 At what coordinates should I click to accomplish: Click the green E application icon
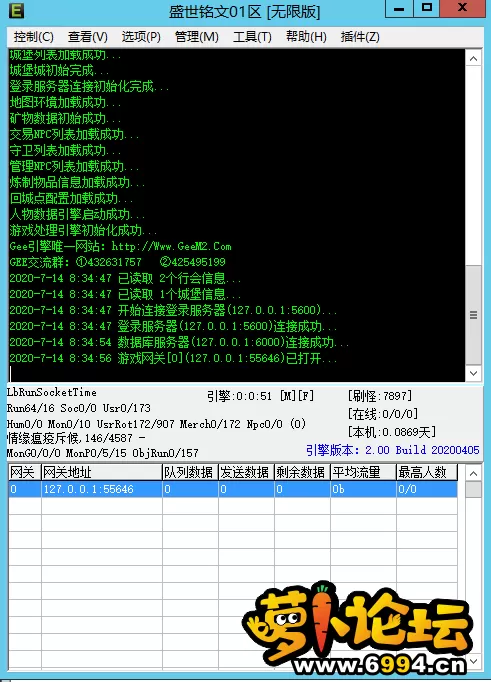17,10
